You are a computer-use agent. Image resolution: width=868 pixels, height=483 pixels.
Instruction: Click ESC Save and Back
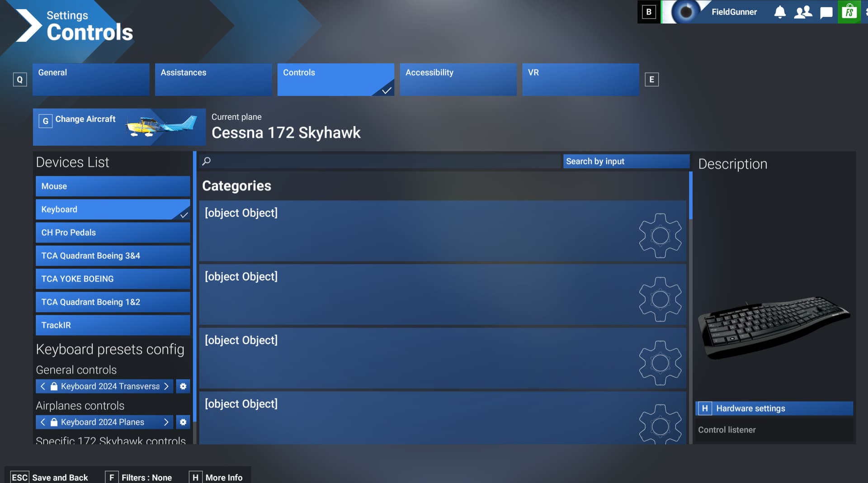(50, 478)
